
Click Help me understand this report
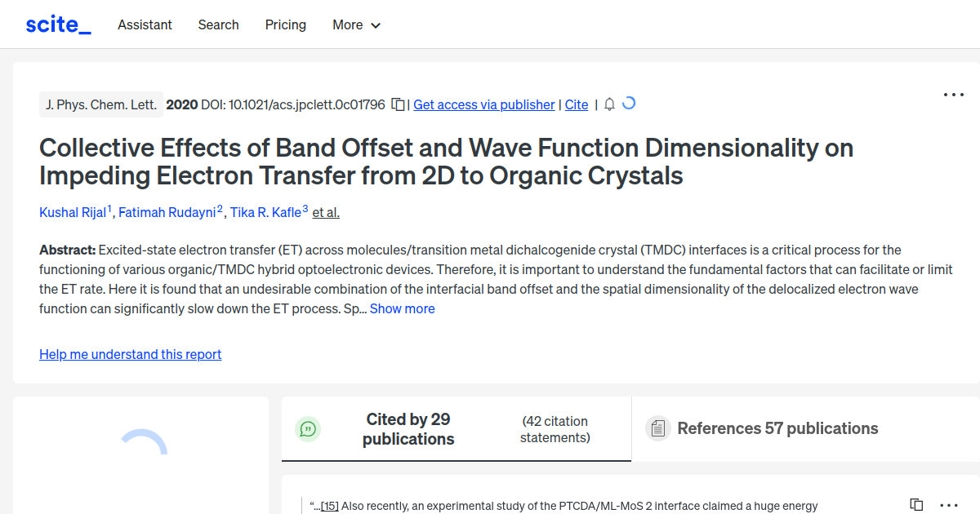(x=130, y=354)
